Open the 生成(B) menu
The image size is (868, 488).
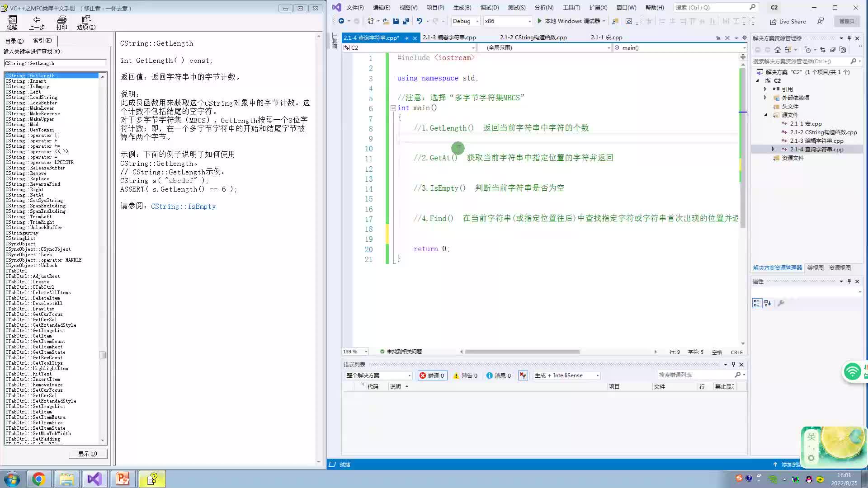[462, 7]
